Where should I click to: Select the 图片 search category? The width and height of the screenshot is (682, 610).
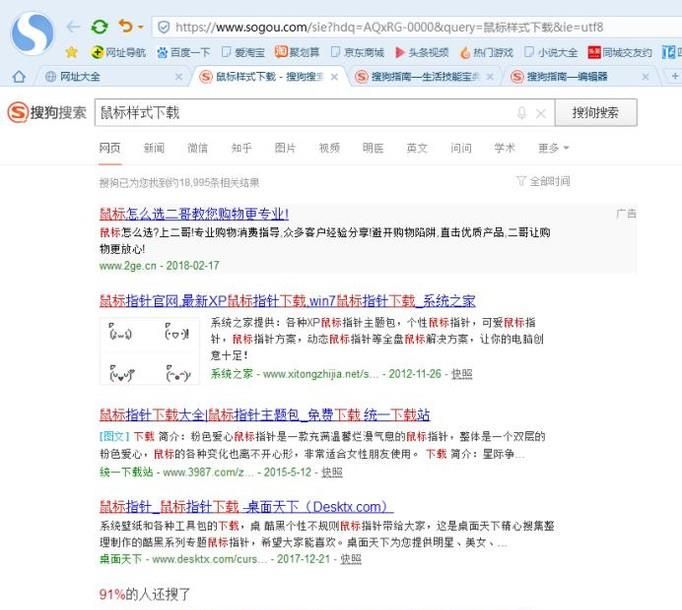pyautogui.click(x=285, y=148)
